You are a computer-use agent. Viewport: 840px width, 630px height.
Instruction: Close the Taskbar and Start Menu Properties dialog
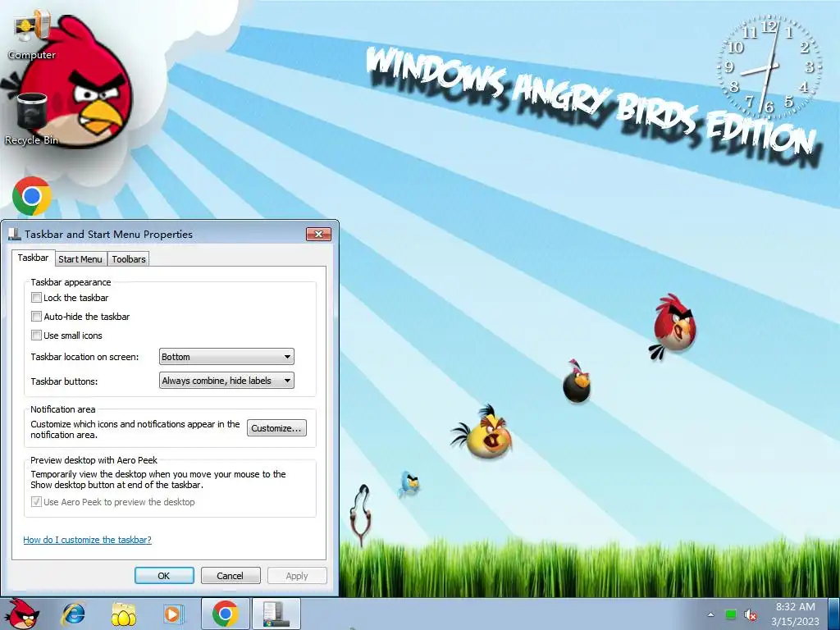click(319, 234)
